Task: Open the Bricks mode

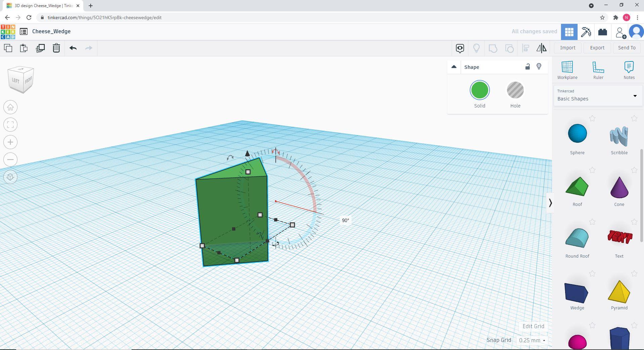Action: click(603, 32)
